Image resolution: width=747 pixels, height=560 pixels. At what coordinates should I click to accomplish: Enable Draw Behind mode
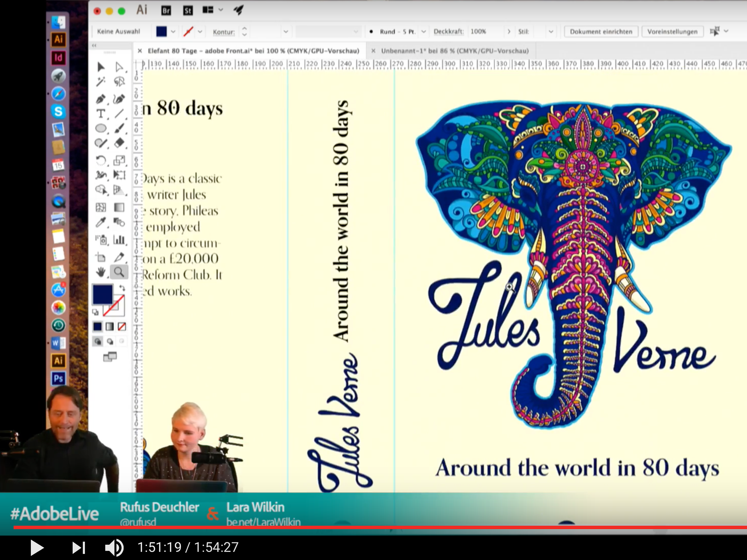110,341
